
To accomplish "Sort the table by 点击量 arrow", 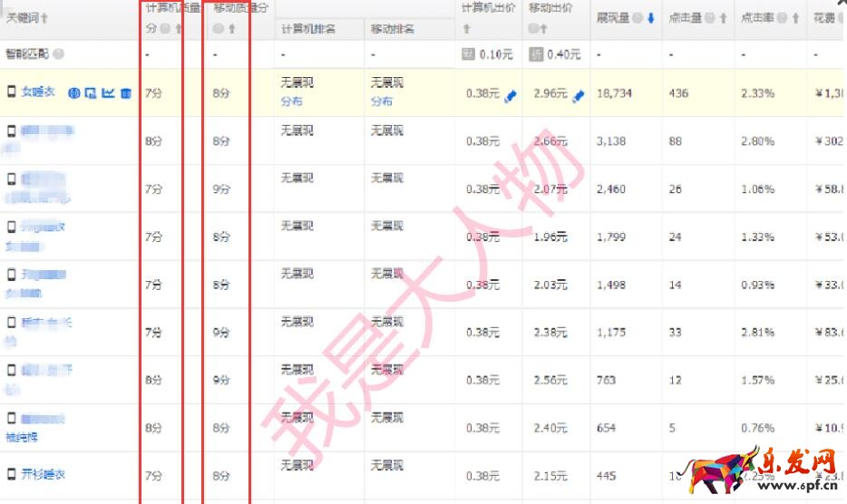I will [x=724, y=18].
